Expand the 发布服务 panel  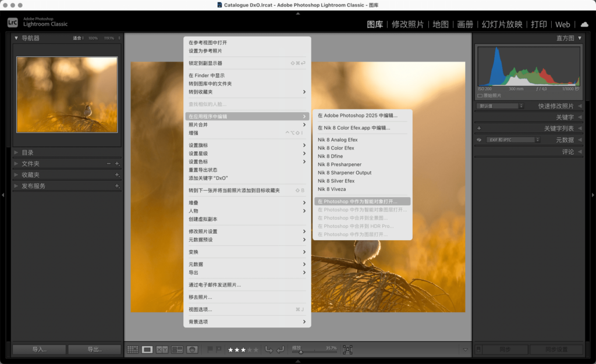pos(16,185)
